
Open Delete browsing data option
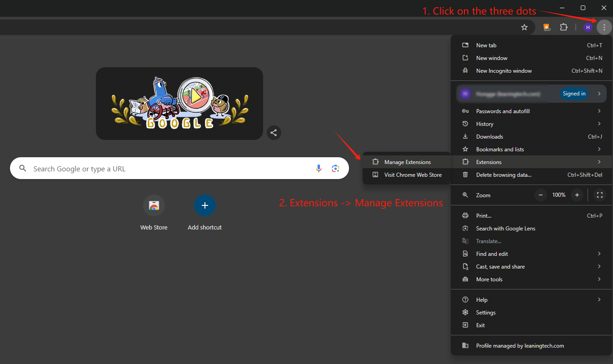pyautogui.click(x=503, y=175)
